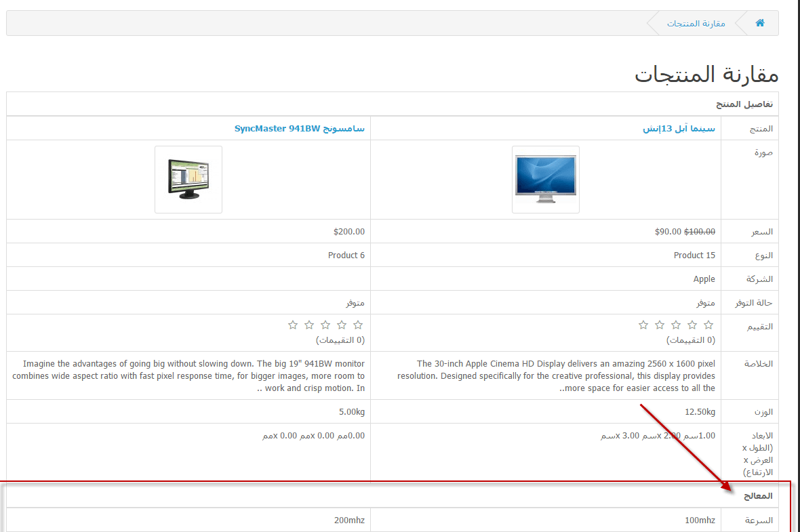Click the home icon in breadcrumb

[760, 23]
